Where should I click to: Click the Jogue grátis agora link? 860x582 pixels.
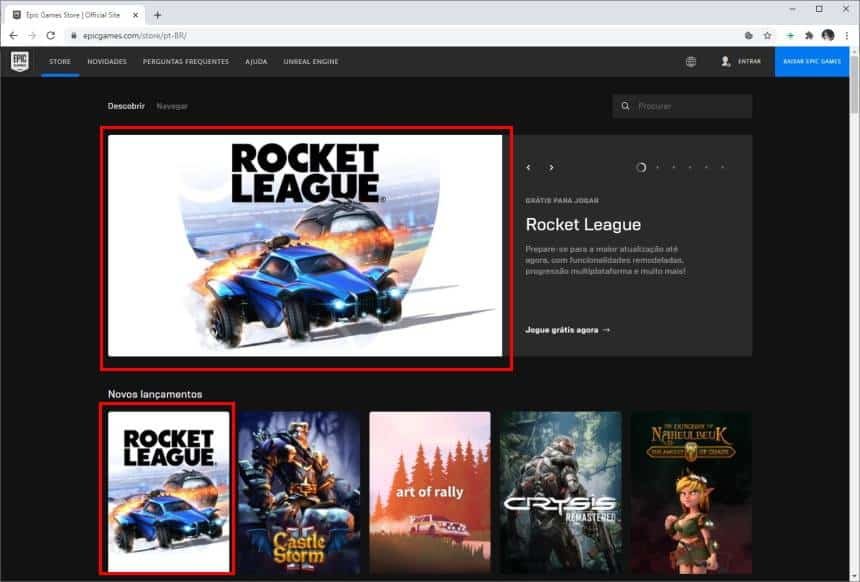[568, 330]
